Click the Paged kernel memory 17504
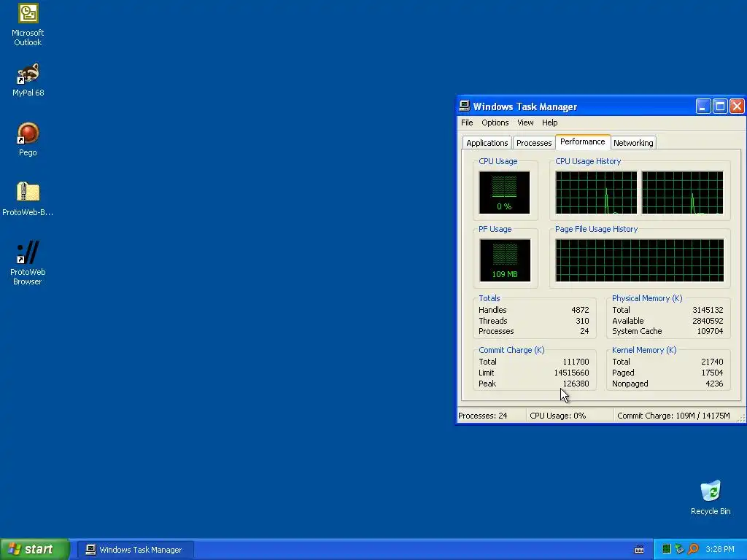This screenshot has height=560, width=747. point(712,373)
